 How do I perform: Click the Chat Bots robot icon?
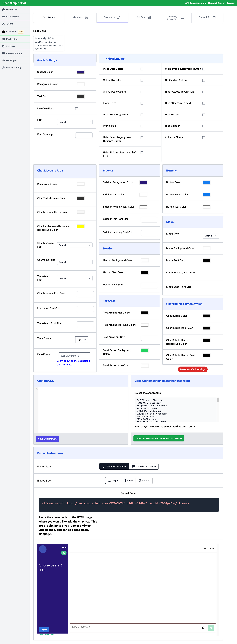(x=4, y=32)
